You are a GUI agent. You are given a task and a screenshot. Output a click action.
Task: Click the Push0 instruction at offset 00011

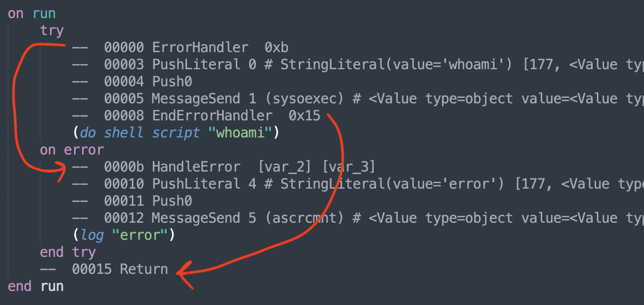(x=172, y=201)
